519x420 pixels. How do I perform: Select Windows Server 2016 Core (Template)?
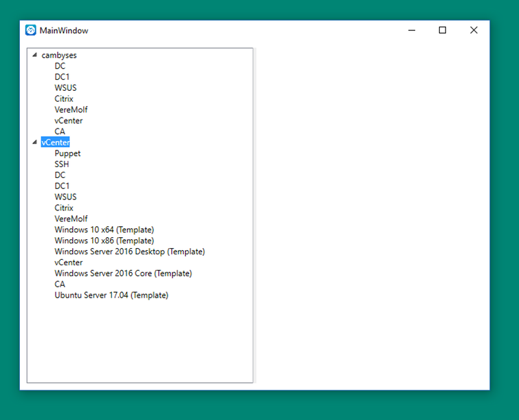(x=123, y=274)
